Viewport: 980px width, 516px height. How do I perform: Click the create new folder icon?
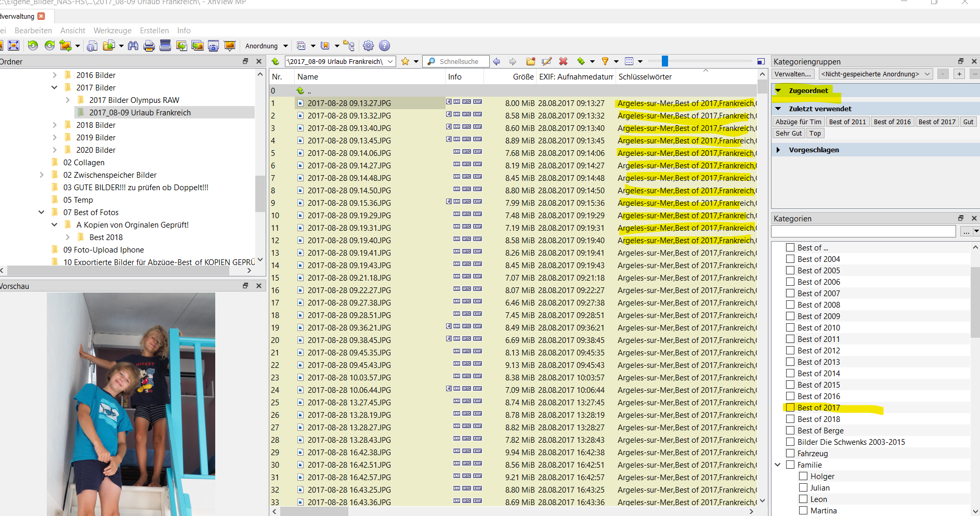pos(530,61)
